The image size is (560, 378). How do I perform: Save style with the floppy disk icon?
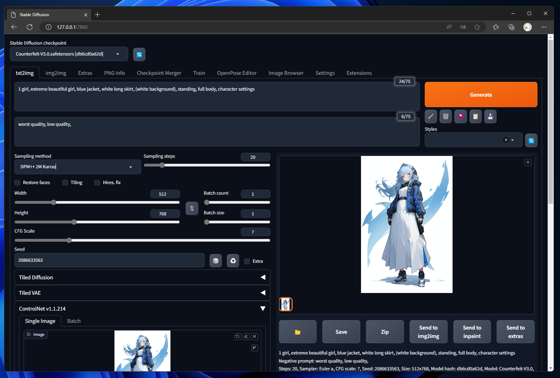[x=490, y=116]
